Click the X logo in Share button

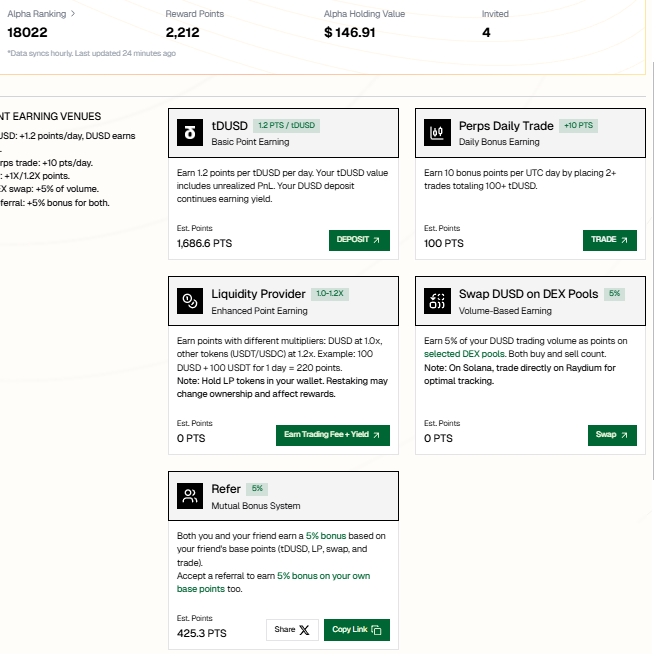(x=304, y=630)
